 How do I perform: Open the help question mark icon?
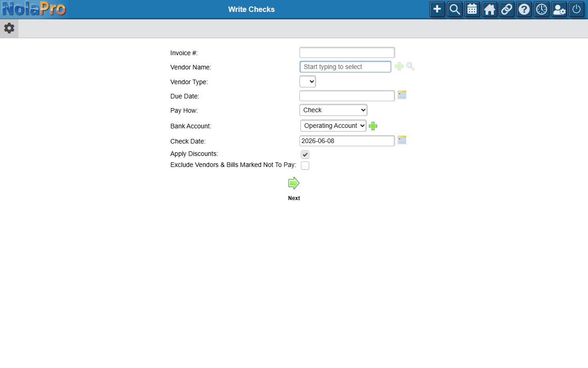(524, 9)
